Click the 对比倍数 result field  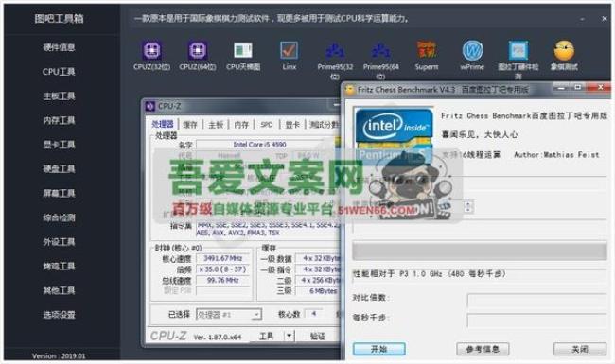536,300
